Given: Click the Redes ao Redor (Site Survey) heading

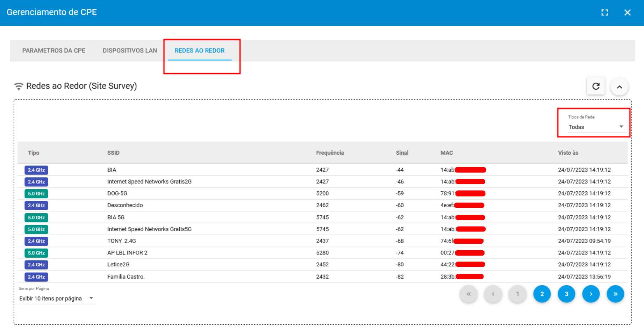Looking at the screenshot, I should 81,86.
